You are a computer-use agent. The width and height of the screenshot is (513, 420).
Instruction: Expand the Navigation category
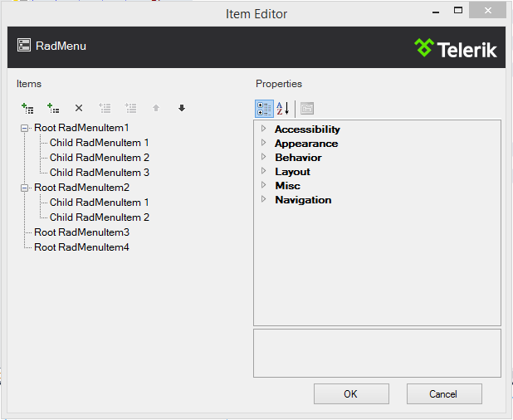[x=264, y=198]
